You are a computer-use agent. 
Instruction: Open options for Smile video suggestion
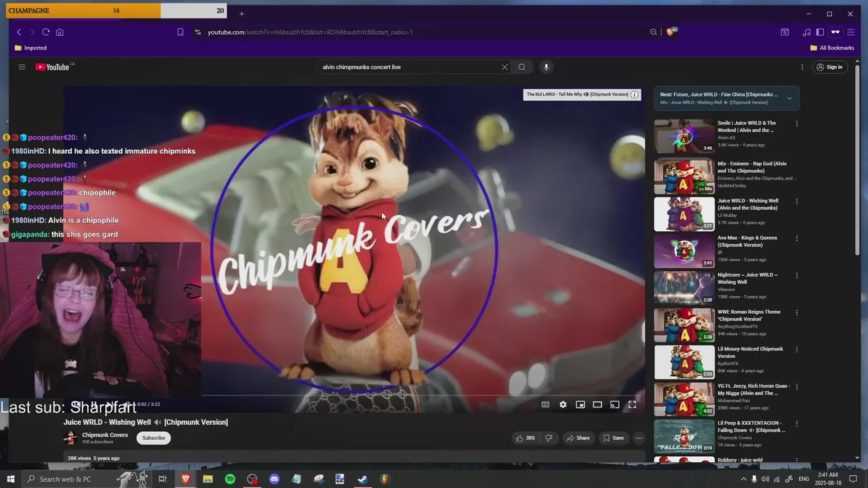click(797, 124)
